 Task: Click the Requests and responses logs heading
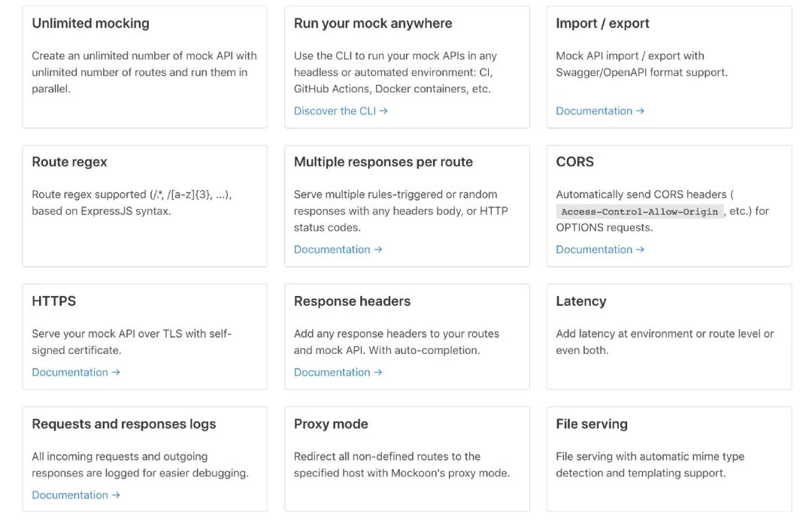click(123, 424)
